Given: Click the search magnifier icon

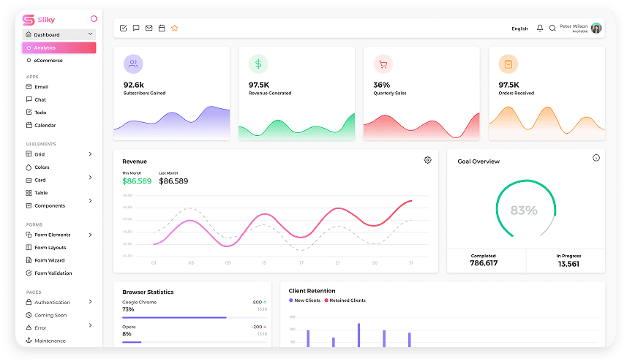Looking at the screenshot, I should click(x=552, y=29).
